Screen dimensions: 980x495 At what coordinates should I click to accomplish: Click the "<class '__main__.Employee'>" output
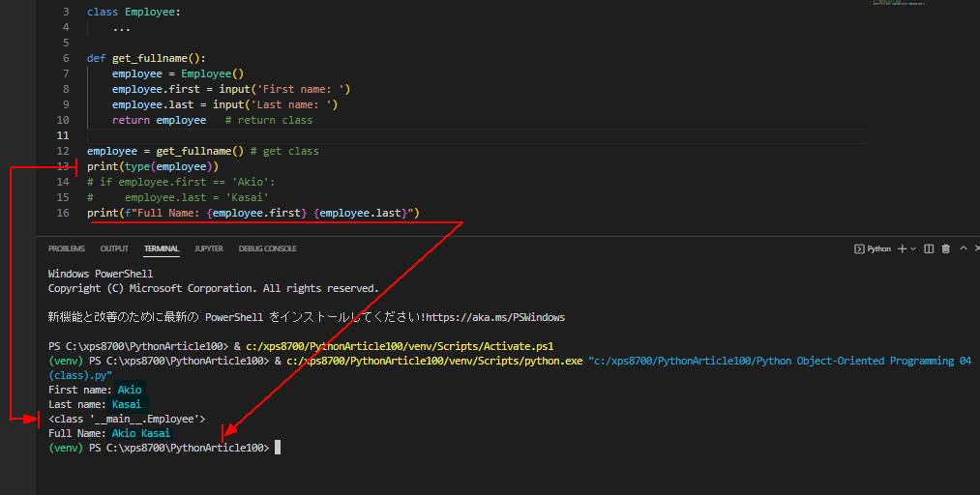point(127,419)
